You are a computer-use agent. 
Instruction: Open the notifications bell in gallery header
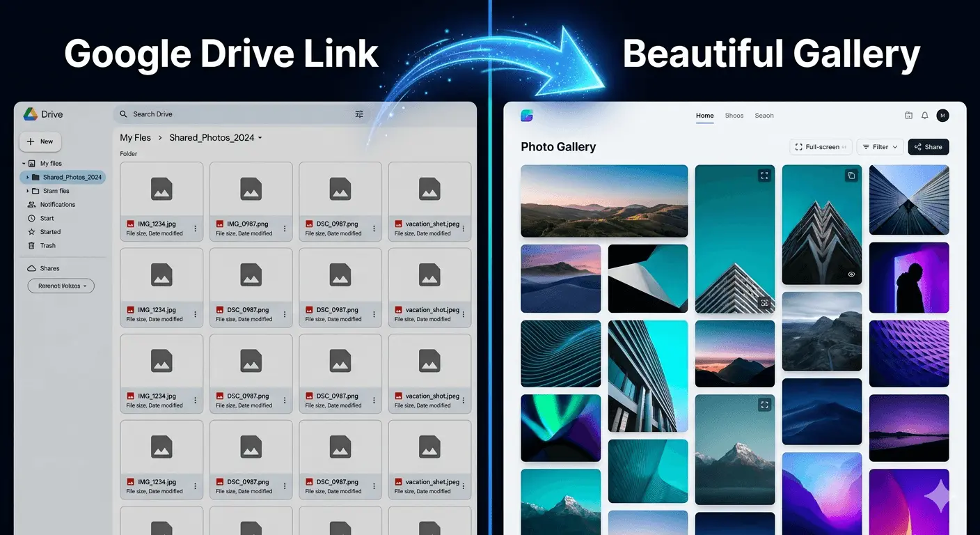925,116
